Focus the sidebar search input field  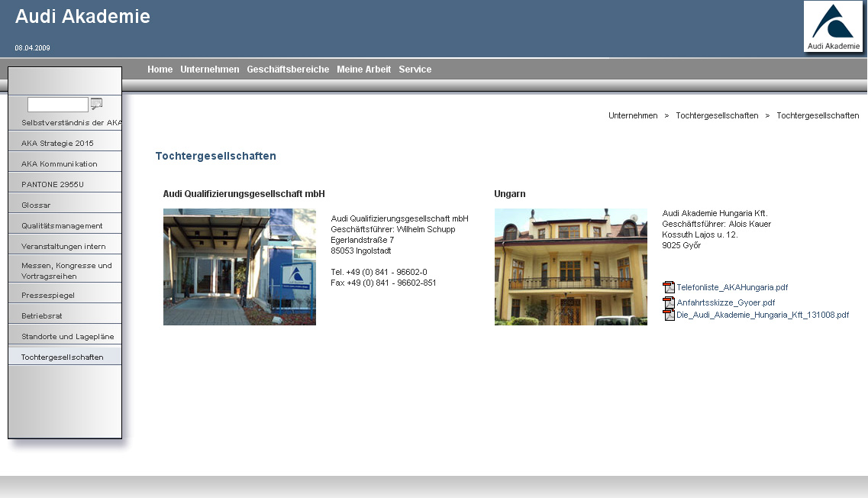[57, 104]
